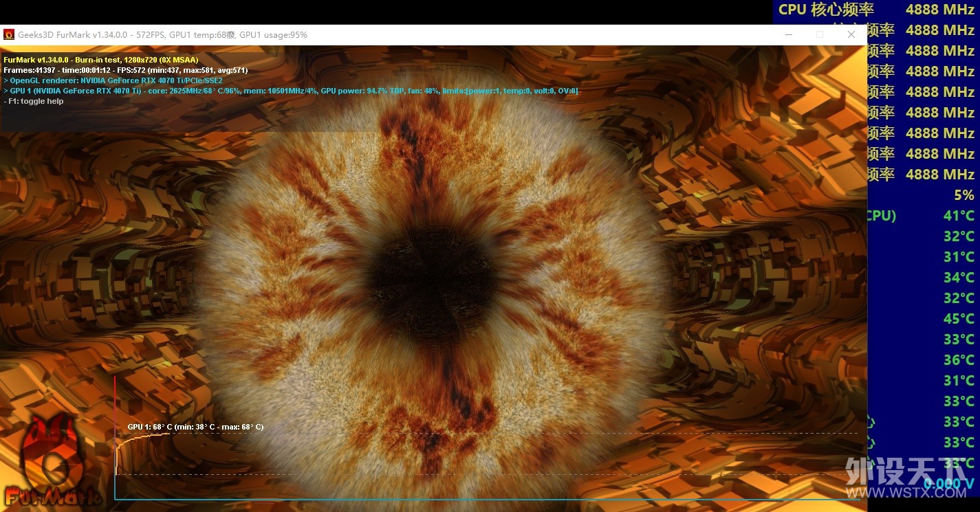Close the FurMark burn-in window
The height and width of the screenshot is (512, 980).
pyautogui.click(x=851, y=35)
